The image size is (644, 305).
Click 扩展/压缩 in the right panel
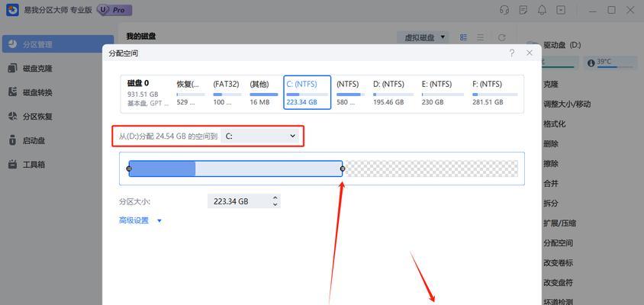click(560, 223)
